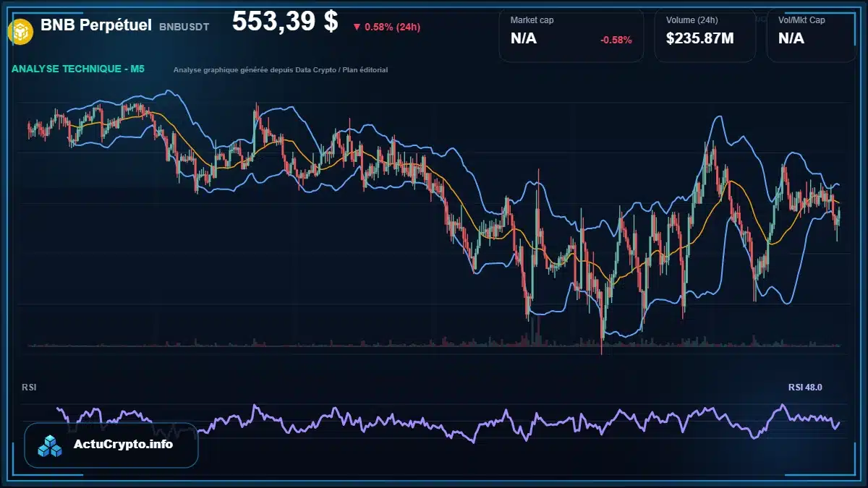Click the Market cap label

coord(532,20)
